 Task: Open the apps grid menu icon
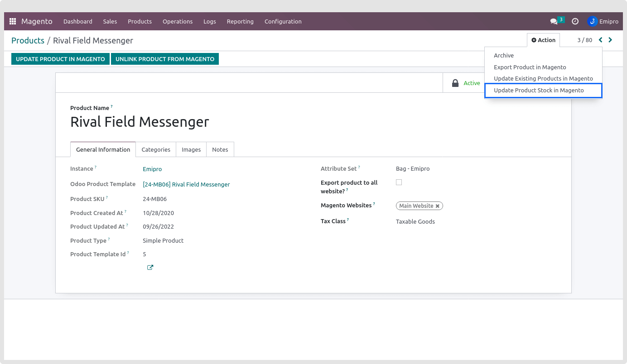tap(13, 21)
